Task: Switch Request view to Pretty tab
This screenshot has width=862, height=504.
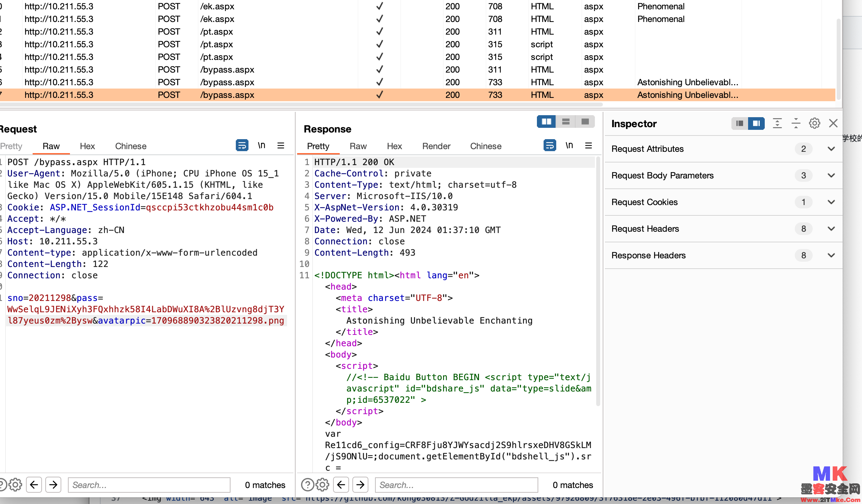Action: (x=11, y=146)
